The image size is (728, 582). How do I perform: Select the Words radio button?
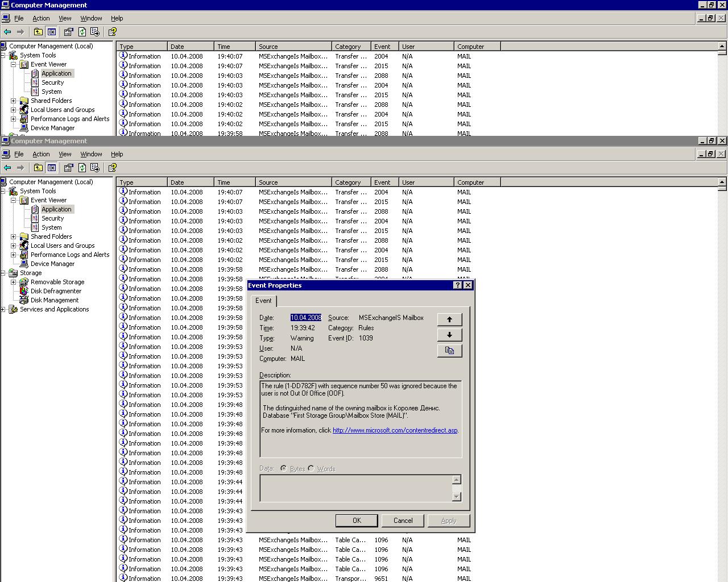coord(311,468)
